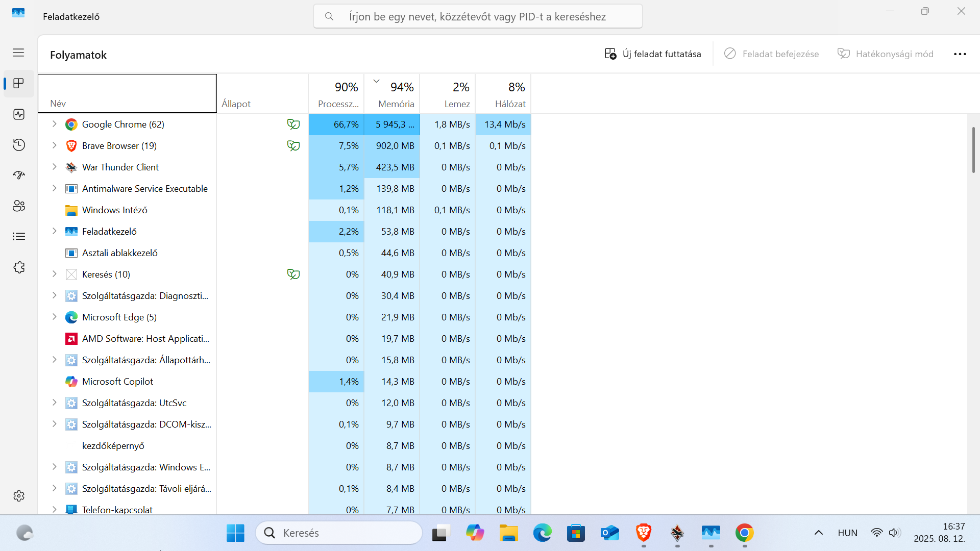Expand the Feladatkezelő process group

tap(54, 231)
